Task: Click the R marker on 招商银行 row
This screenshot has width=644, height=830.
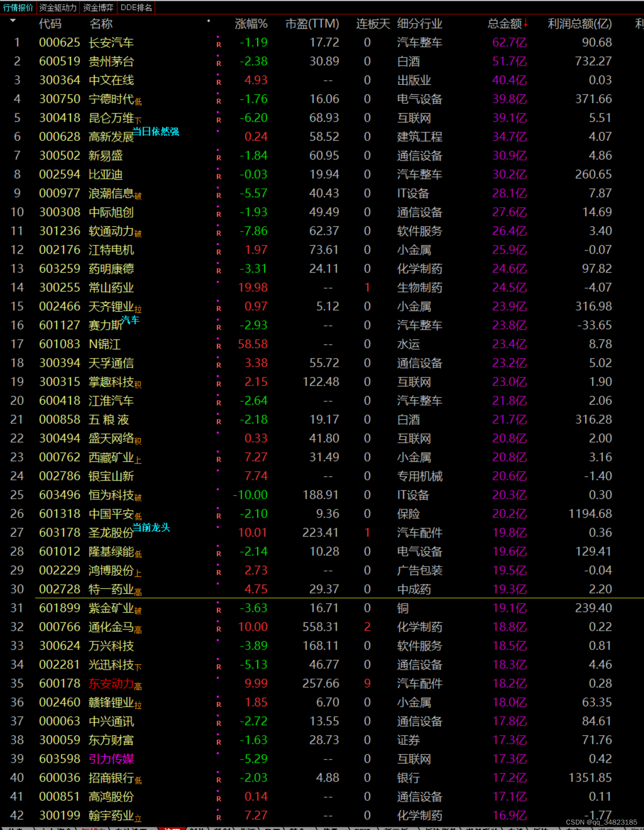Action: [219, 779]
